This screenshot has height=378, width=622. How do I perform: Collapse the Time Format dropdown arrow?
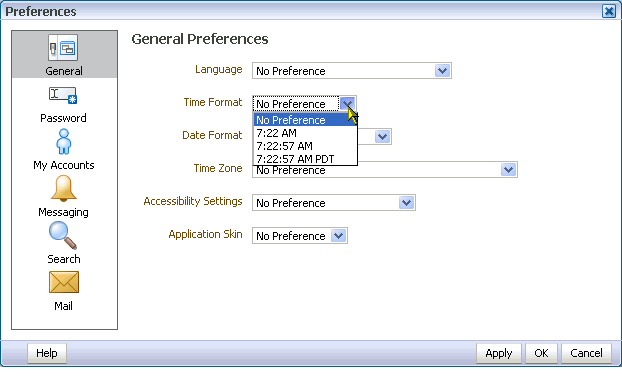click(347, 104)
